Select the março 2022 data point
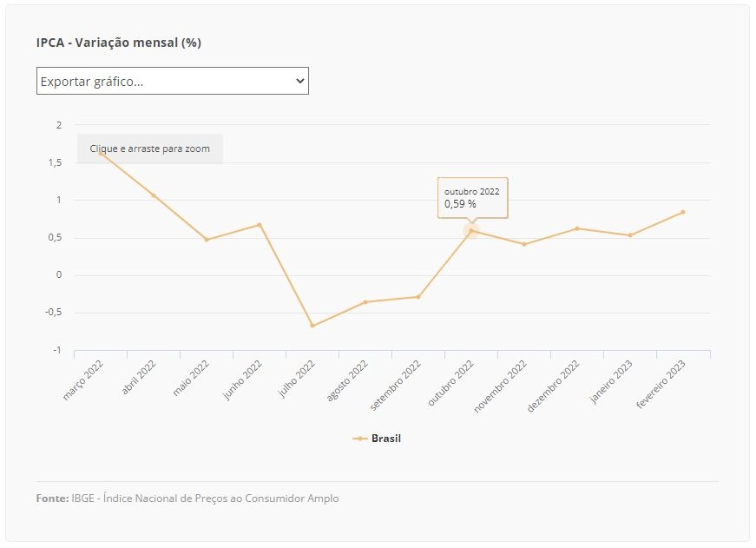This screenshot has width=756, height=548. pyautogui.click(x=101, y=154)
